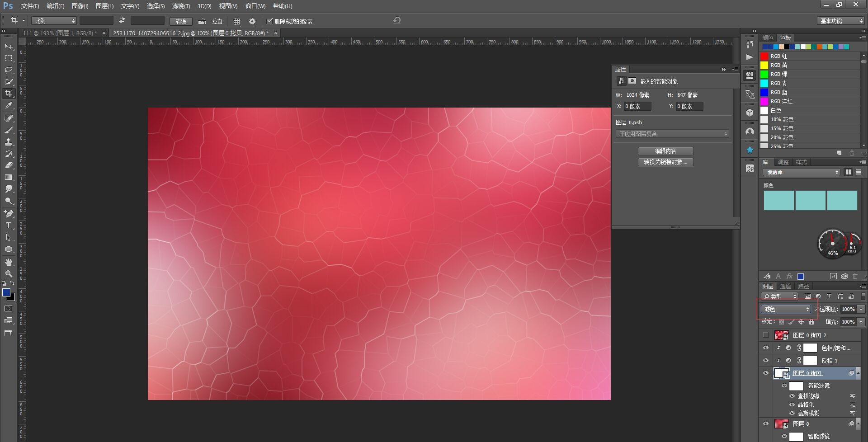Select the Rectangular Marquee tool
The height and width of the screenshot is (442, 868).
(9, 58)
